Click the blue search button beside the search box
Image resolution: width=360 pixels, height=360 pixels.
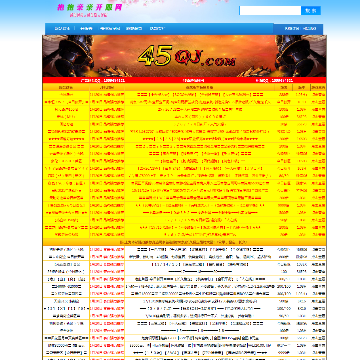tap(311, 11)
